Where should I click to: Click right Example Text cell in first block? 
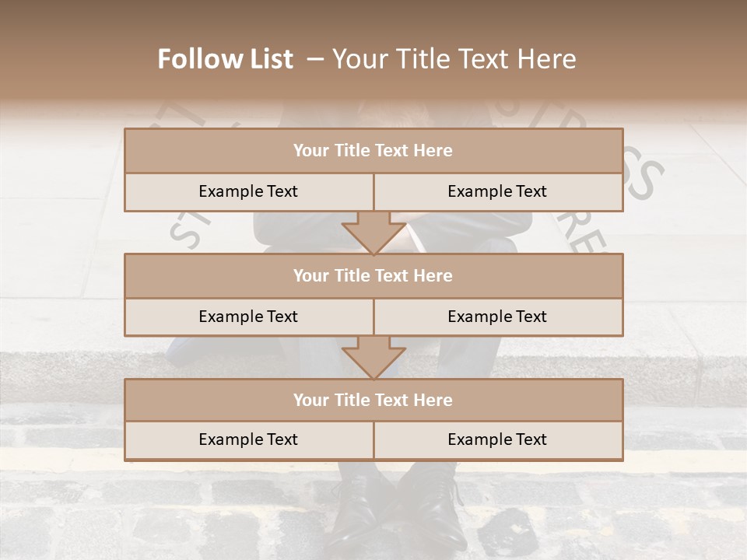coord(497,191)
